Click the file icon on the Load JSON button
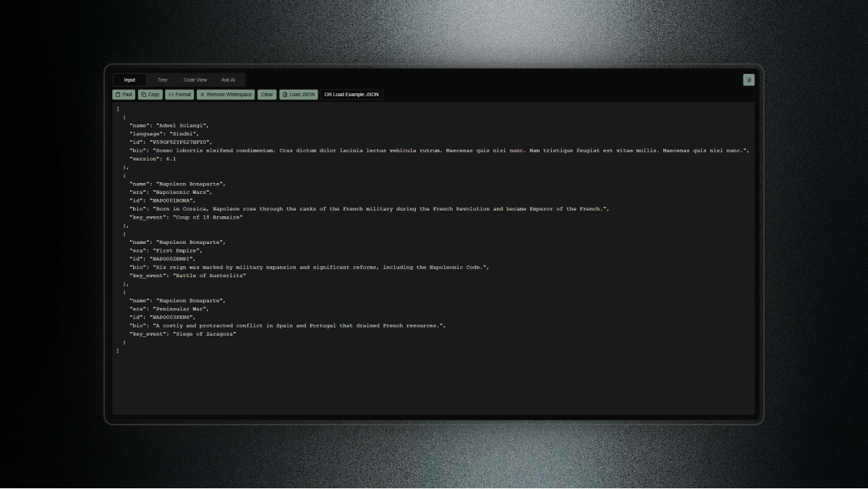The width and height of the screenshot is (868, 489). [285, 94]
